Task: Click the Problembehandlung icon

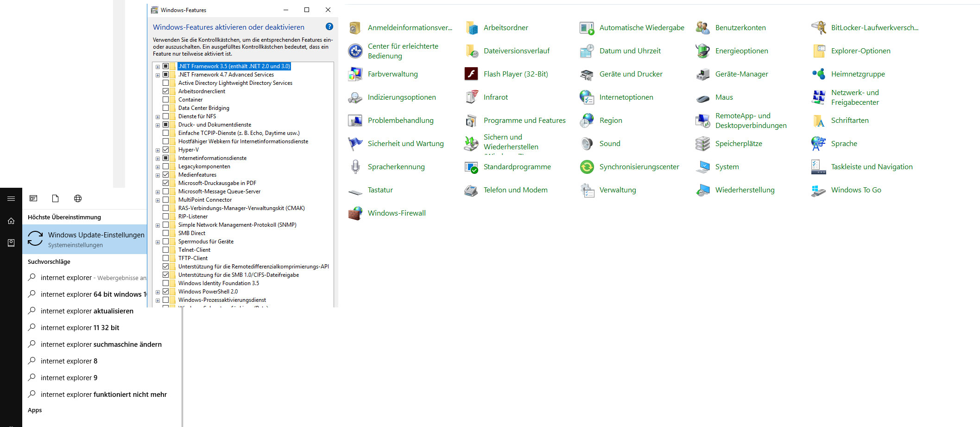Action: point(355,121)
